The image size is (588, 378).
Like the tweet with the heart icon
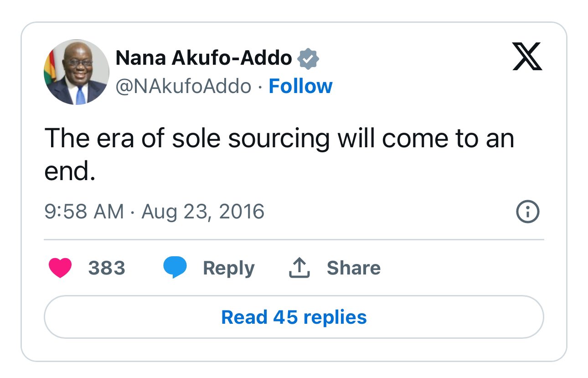(x=60, y=268)
